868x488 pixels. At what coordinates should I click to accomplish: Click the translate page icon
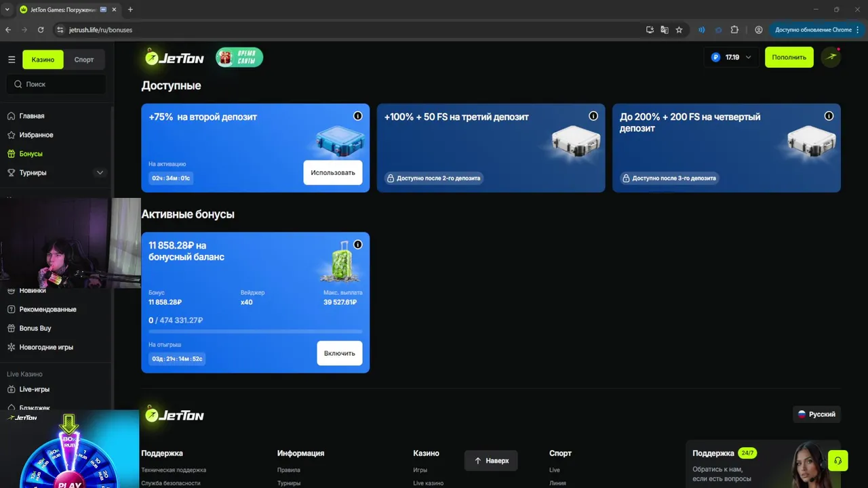click(665, 30)
